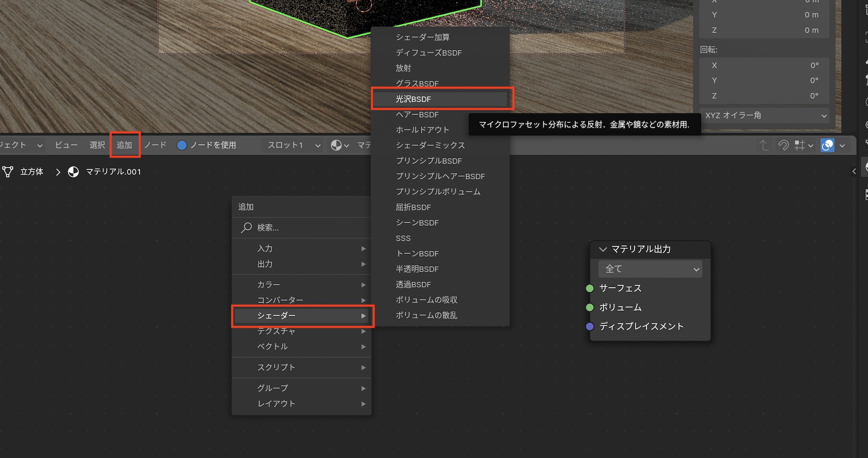This screenshot has height=458, width=868.
Task: Open the スロット1 slot dropdown
Action: point(293,145)
